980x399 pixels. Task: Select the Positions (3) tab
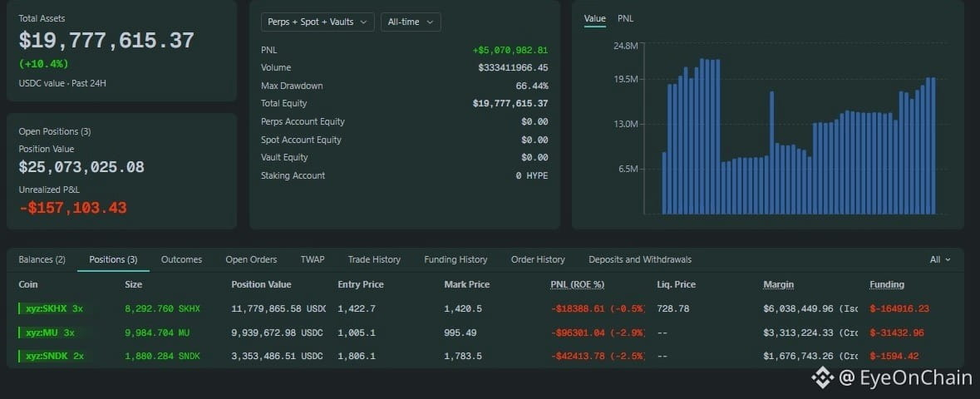[x=113, y=259]
